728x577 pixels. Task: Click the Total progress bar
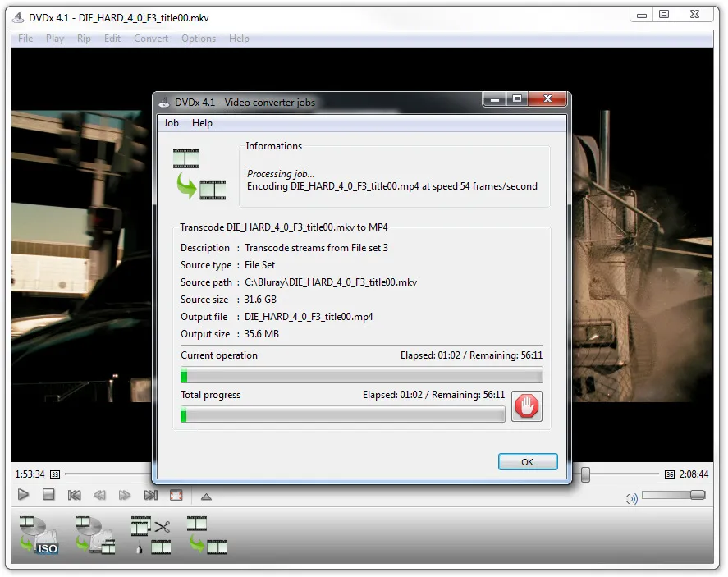coord(342,414)
